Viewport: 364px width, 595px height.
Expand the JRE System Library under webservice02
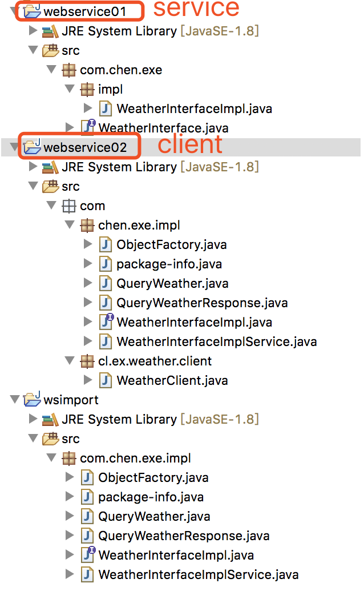[33, 167]
